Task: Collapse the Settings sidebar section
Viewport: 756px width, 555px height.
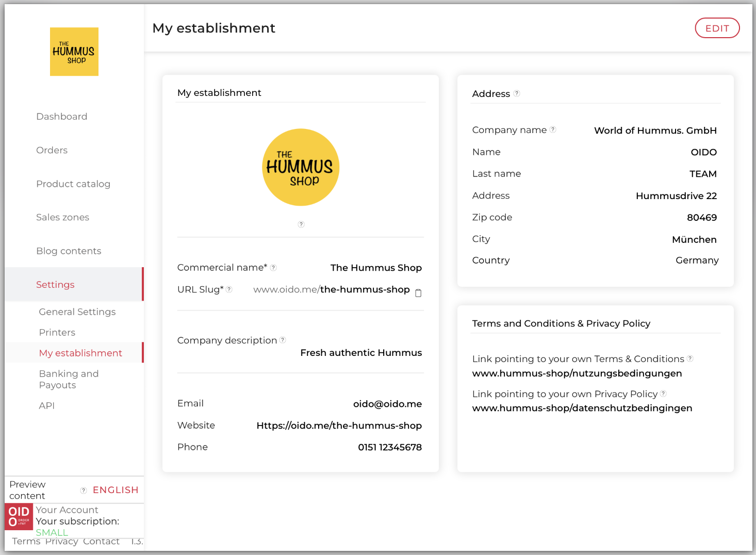Action: click(x=55, y=284)
